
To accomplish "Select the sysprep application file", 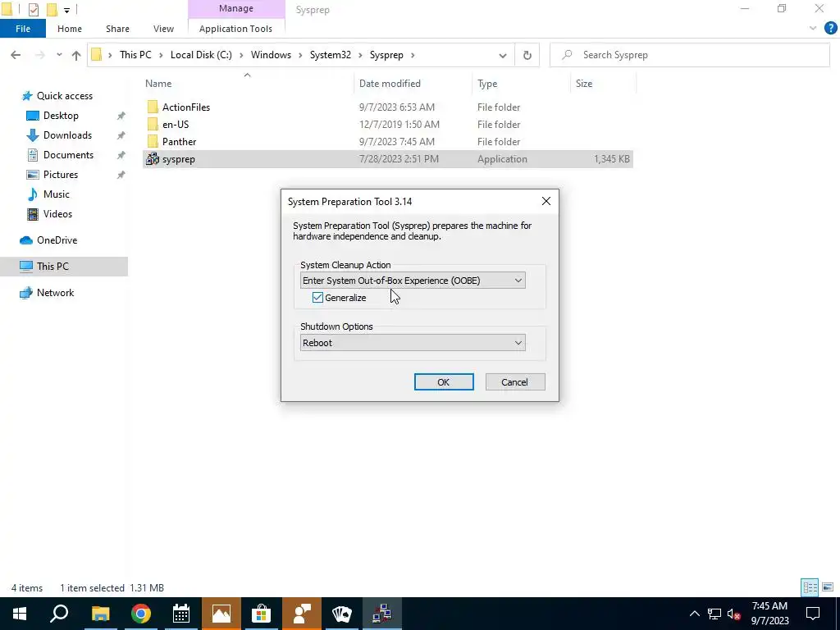I will [x=388, y=159].
